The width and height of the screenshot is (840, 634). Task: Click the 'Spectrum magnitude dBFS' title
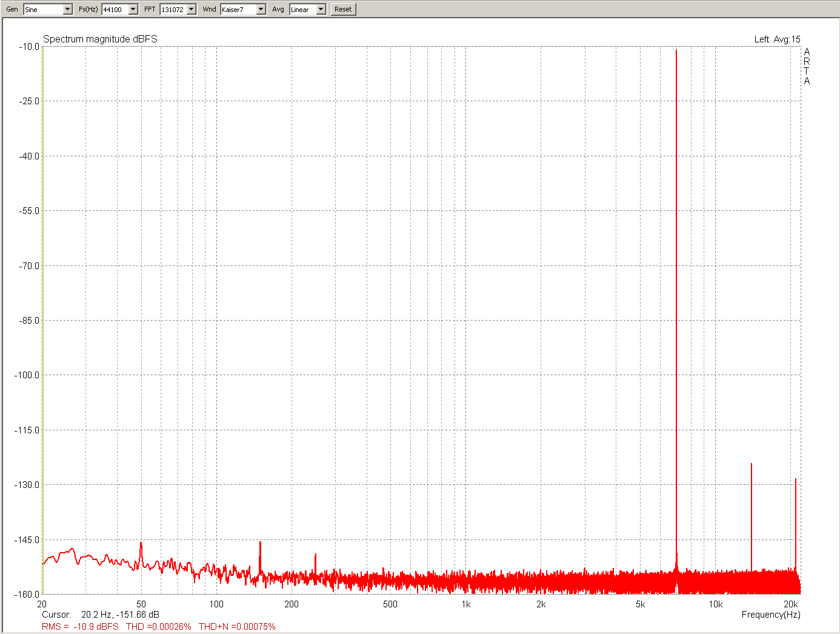click(x=100, y=39)
